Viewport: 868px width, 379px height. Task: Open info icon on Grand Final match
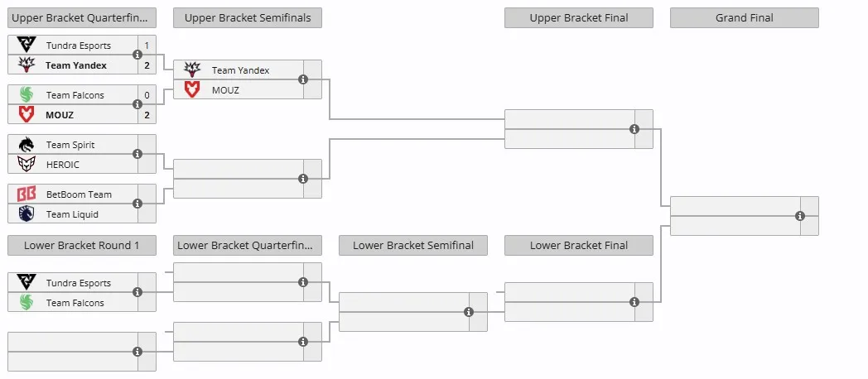(800, 216)
